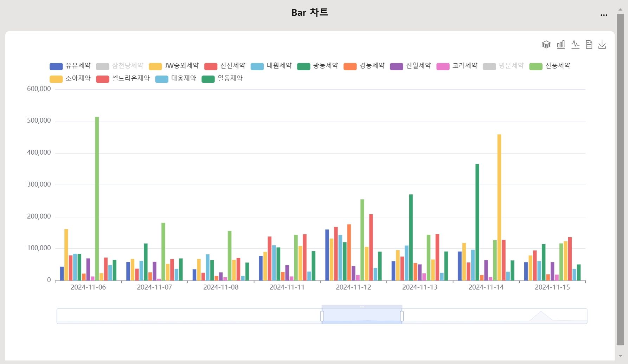This screenshot has width=628, height=364.
Task: Click the 600,000 y-axis label
Action: 39,89
